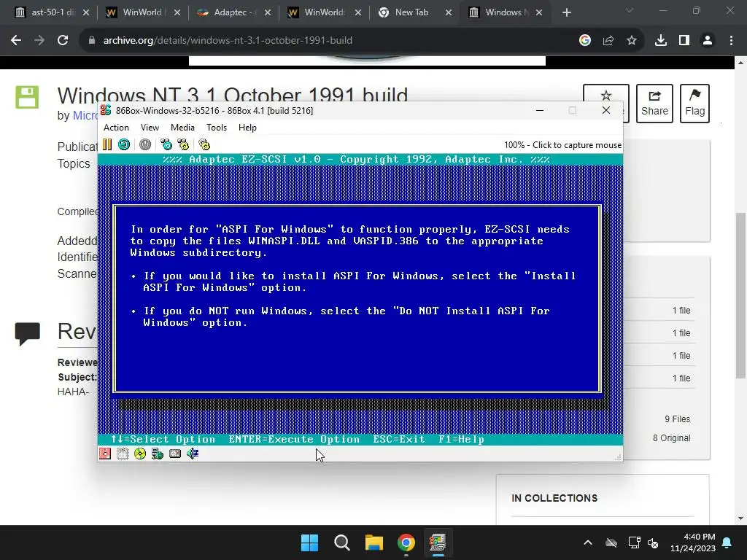Click the scrollbar up arrow

pos(740,63)
